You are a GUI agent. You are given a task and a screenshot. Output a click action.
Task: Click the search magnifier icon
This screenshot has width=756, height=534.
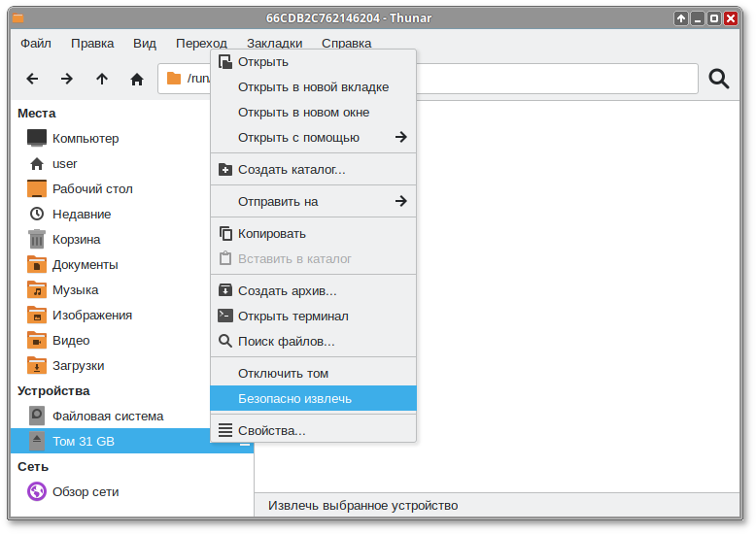tap(719, 79)
